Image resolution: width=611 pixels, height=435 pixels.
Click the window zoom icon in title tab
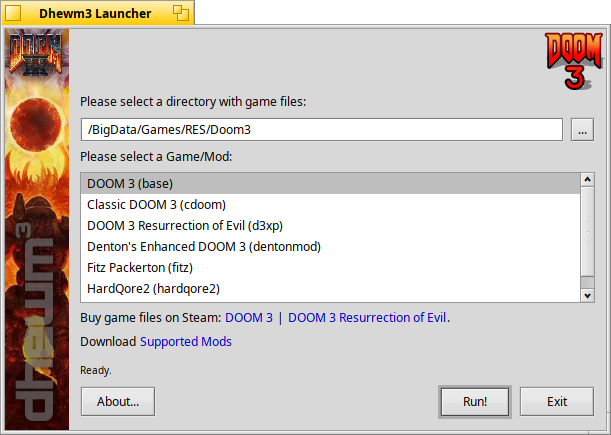[x=181, y=13]
